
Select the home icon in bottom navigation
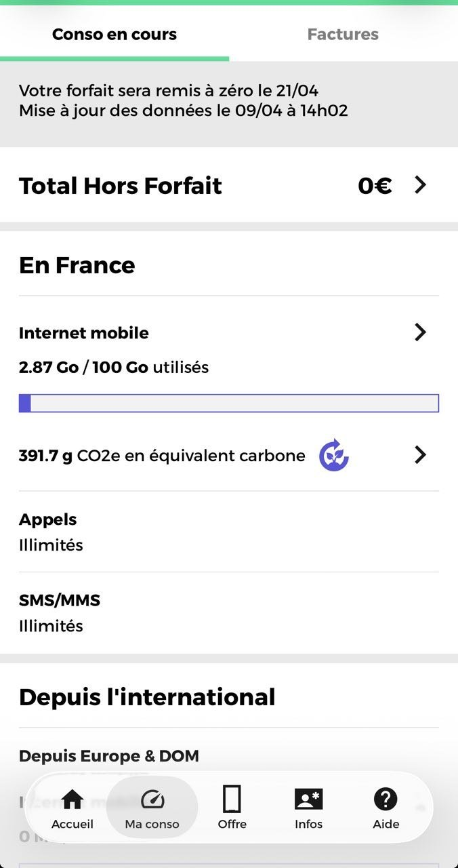(72, 799)
